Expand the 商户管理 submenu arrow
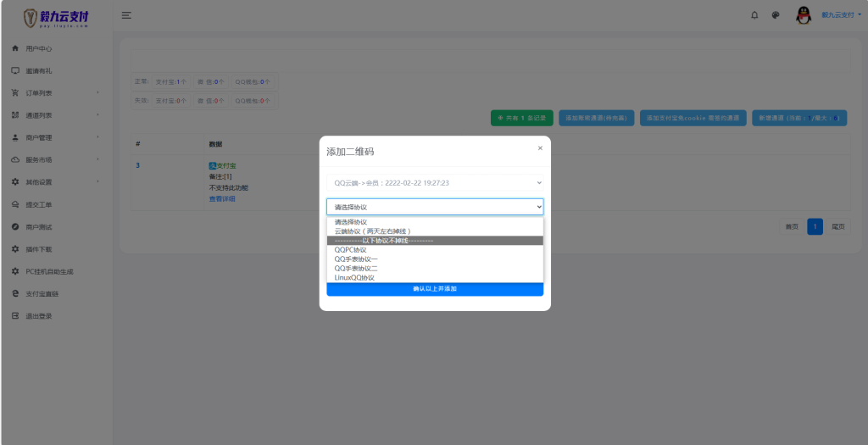This screenshot has height=445, width=868. 98,136
